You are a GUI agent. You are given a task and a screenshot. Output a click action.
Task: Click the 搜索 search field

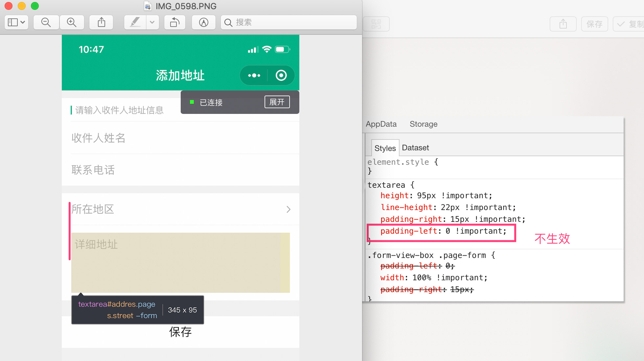pos(289,22)
